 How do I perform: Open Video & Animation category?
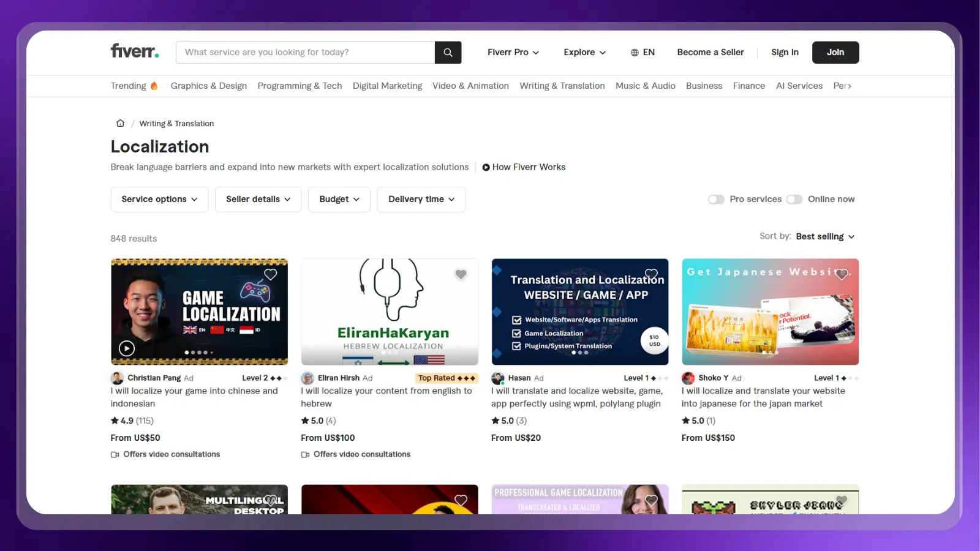pos(470,86)
